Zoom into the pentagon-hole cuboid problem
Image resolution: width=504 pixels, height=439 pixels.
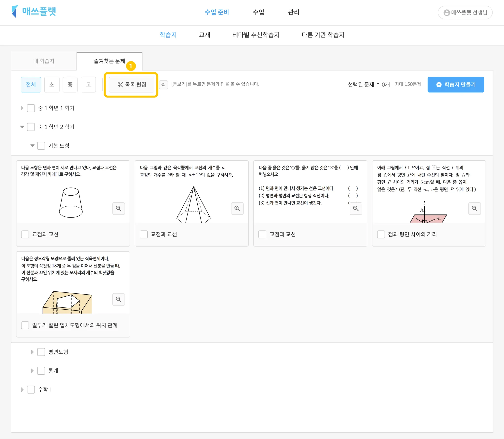pos(118,299)
